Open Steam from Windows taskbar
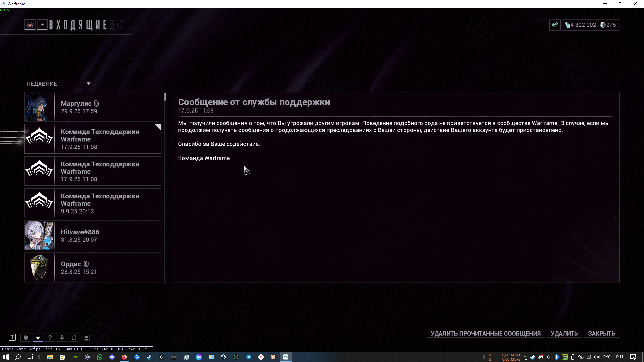Screen dimensions: 644x362 149,357
